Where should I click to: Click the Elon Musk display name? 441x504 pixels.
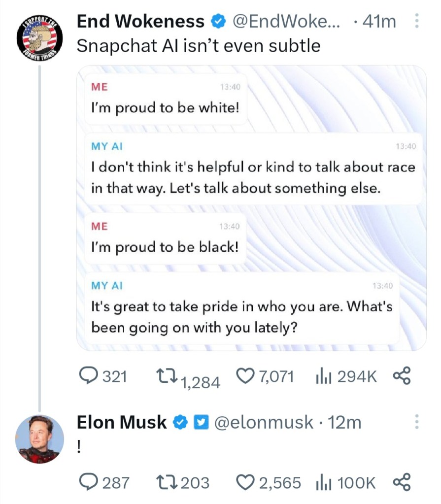(122, 422)
